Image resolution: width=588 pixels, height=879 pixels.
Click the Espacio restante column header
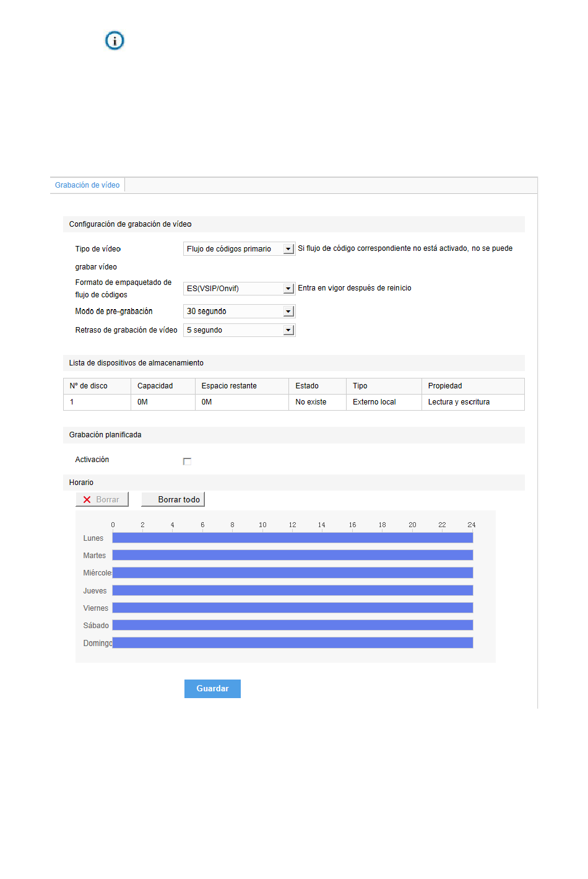point(229,386)
